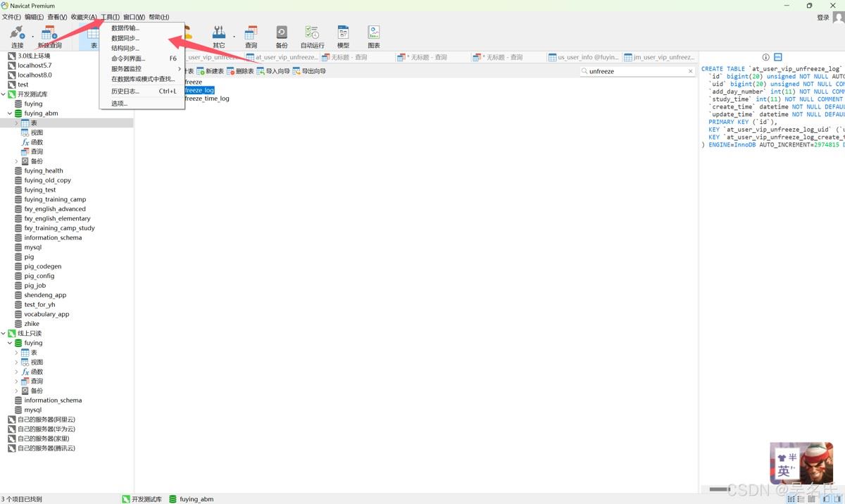This screenshot has width=845, height=504.
Task: Switch to the us_user_info tab
Action: (x=584, y=57)
